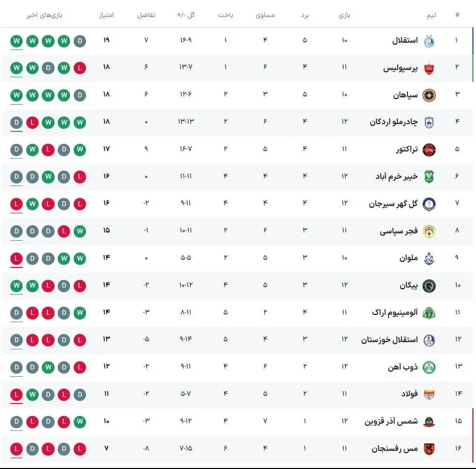
Task: Open Sepahan via its team logo
Action: pyautogui.click(x=429, y=95)
